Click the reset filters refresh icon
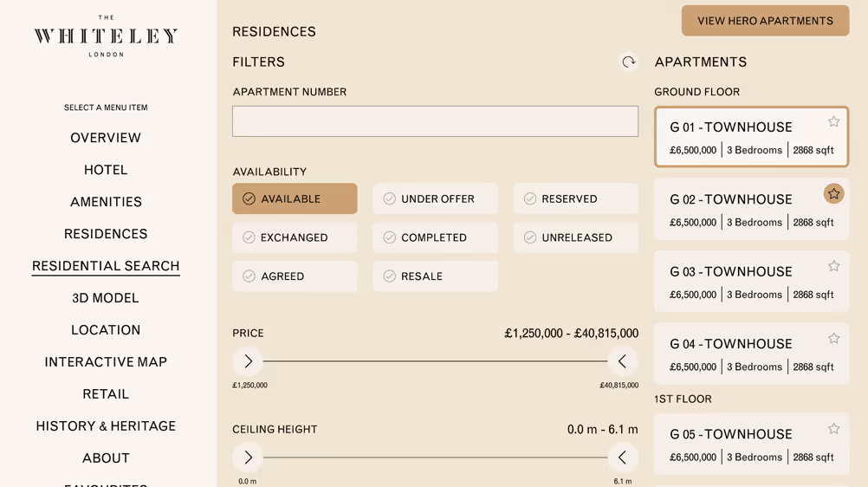868x487 pixels. click(629, 62)
